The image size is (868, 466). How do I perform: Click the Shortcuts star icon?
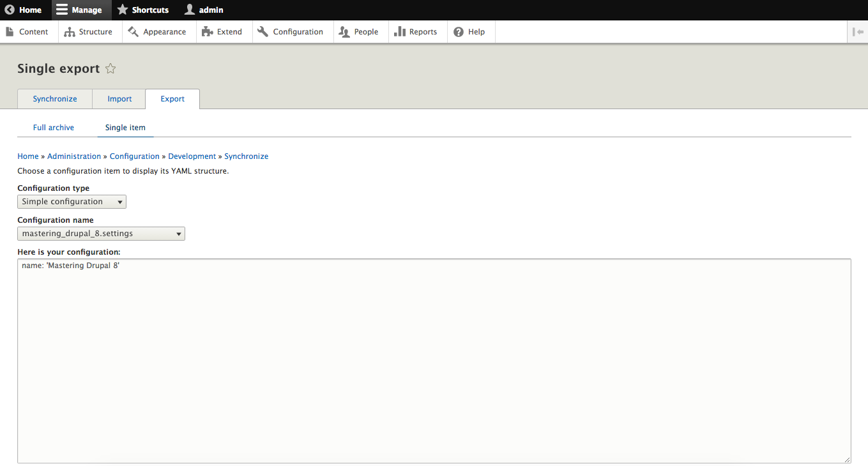[123, 10]
